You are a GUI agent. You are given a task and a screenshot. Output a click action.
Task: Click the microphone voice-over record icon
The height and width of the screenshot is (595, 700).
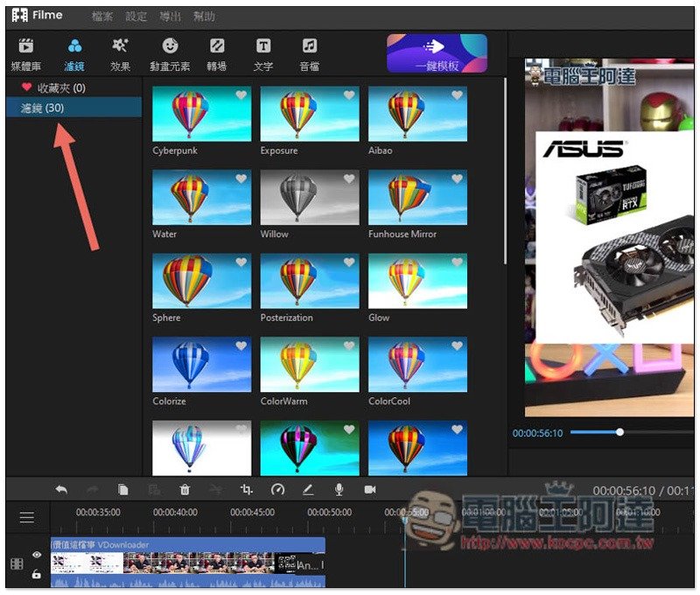coord(339,490)
